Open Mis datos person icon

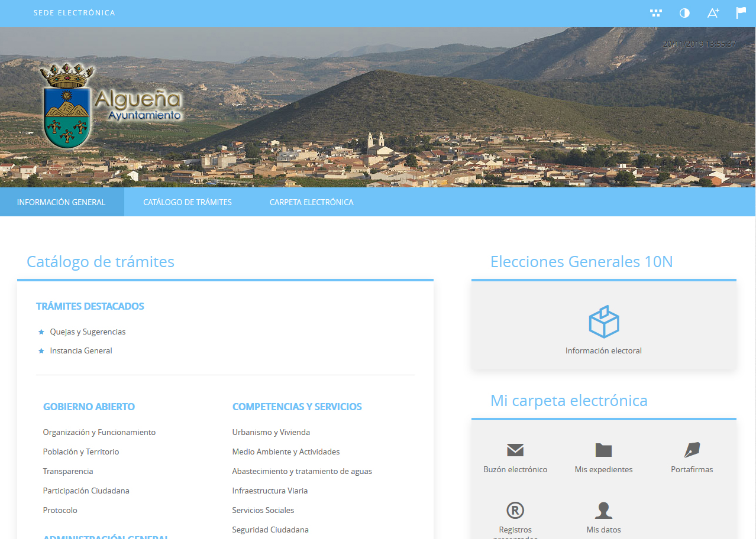click(603, 510)
